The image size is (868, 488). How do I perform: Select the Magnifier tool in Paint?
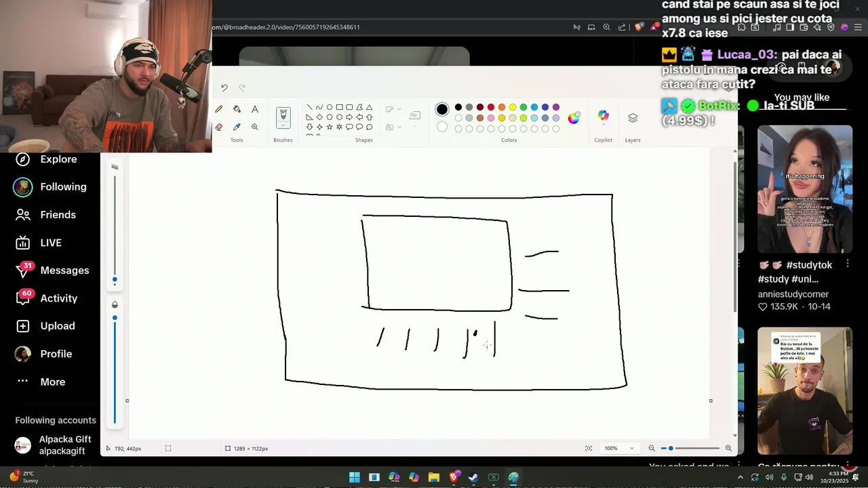255,127
